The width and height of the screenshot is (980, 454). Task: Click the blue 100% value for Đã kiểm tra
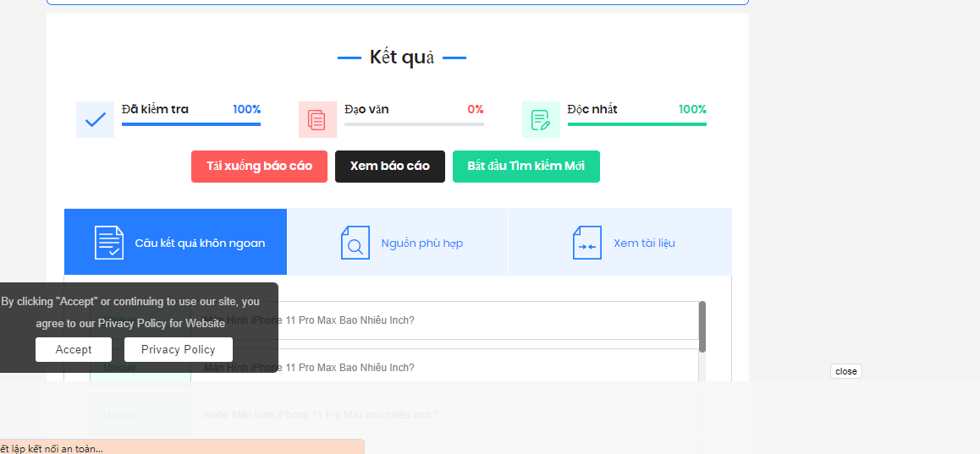tap(247, 109)
